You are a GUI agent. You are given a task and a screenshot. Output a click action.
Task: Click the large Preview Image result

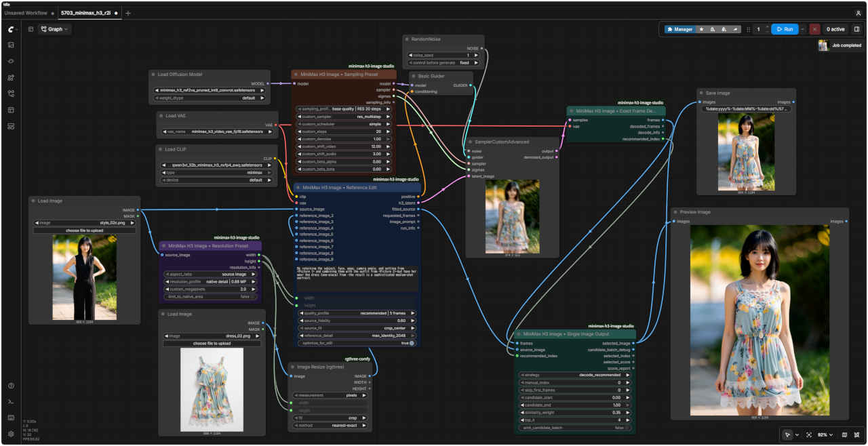[x=759, y=320]
